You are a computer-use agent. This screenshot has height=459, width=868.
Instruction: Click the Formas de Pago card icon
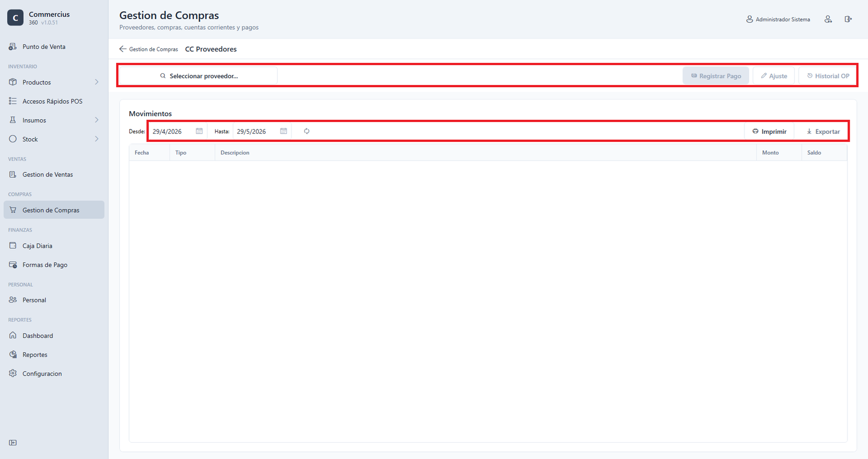pyautogui.click(x=13, y=265)
